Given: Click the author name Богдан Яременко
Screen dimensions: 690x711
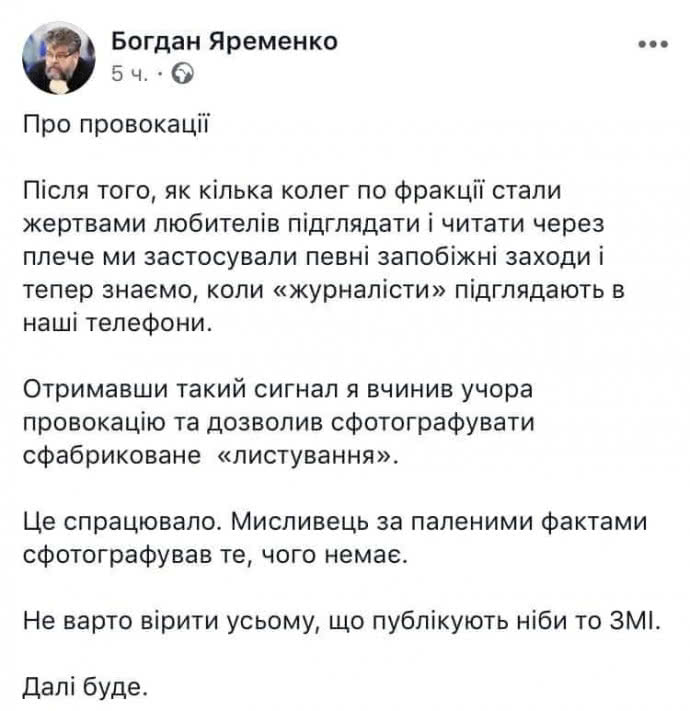Looking at the screenshot, I should [223, 41].
